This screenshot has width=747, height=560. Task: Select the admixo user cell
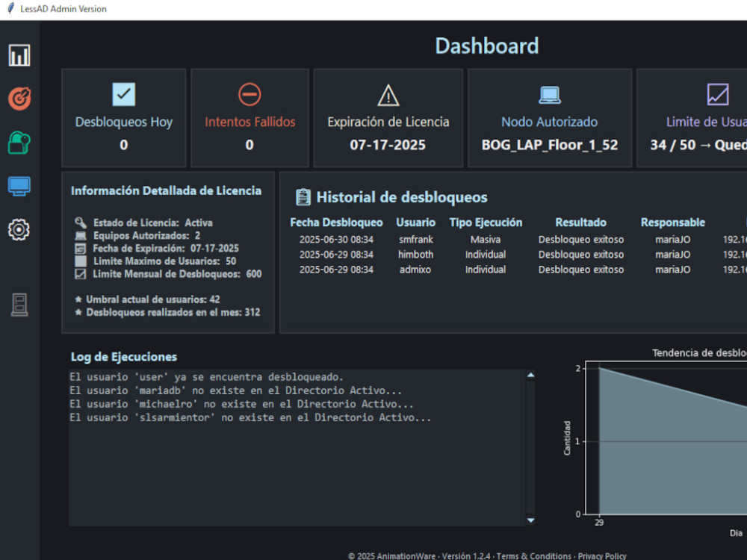tap(415, 270)
